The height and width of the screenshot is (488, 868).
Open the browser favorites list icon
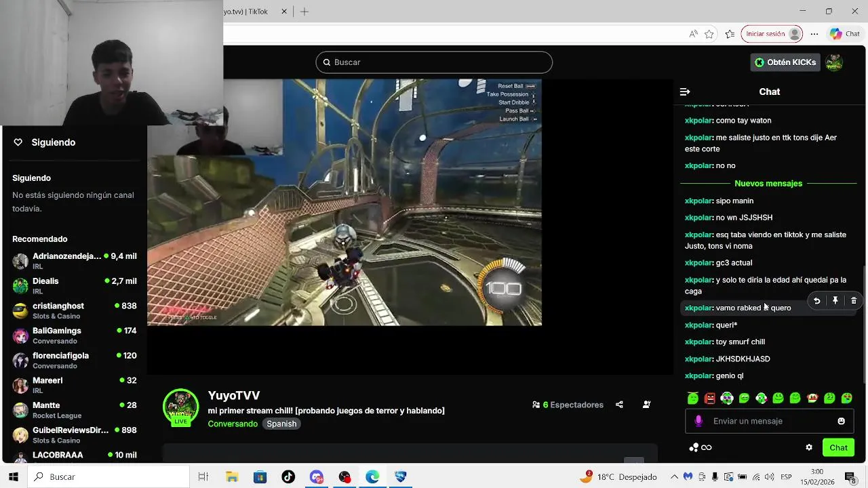point(730,34)
